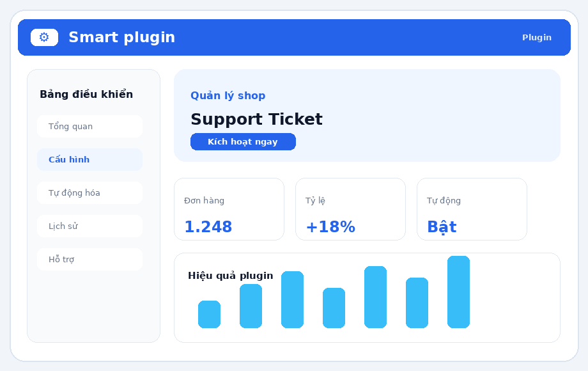Select Hỗ trợ menu entry

tap(89, 259)
